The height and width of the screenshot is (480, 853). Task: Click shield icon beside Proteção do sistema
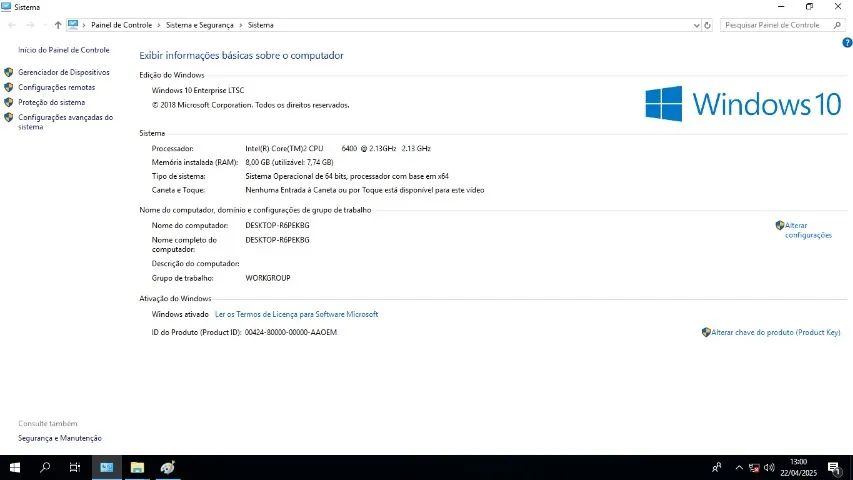[8, 102]
